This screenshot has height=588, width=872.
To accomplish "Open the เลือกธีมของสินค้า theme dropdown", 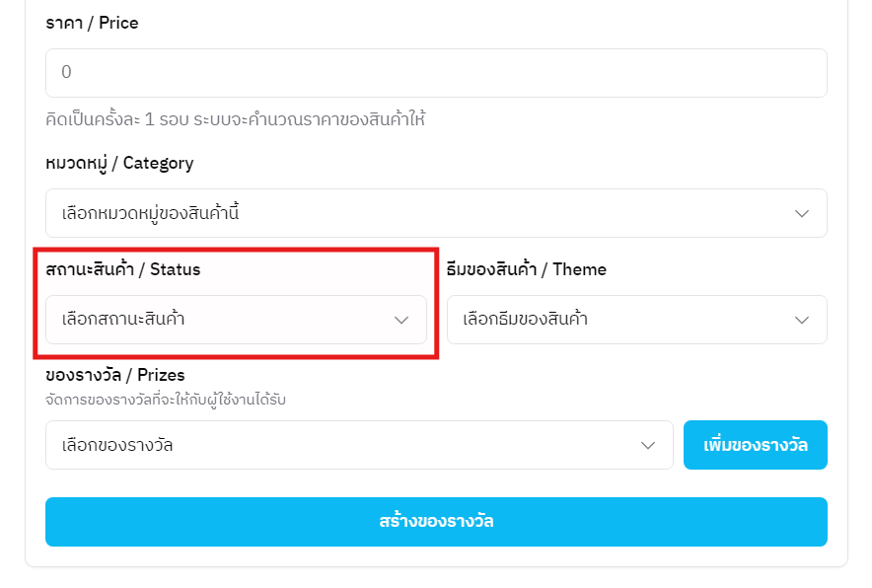I will pyautogui.click(x=636, y=320).
